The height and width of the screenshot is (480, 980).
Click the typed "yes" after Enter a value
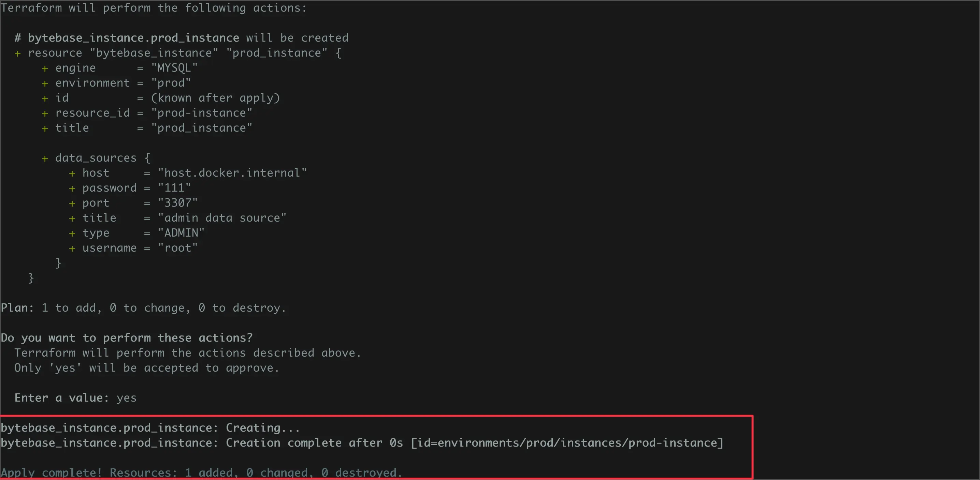126,398
